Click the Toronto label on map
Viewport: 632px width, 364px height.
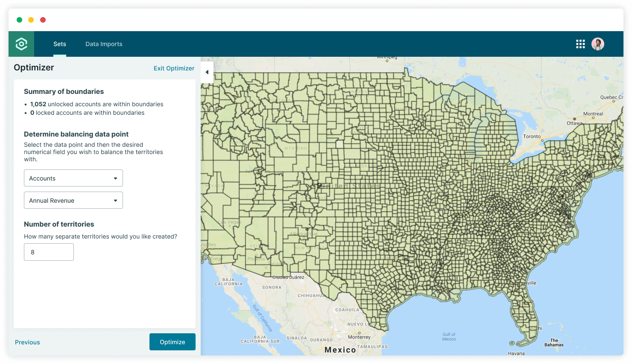(532, 137)
